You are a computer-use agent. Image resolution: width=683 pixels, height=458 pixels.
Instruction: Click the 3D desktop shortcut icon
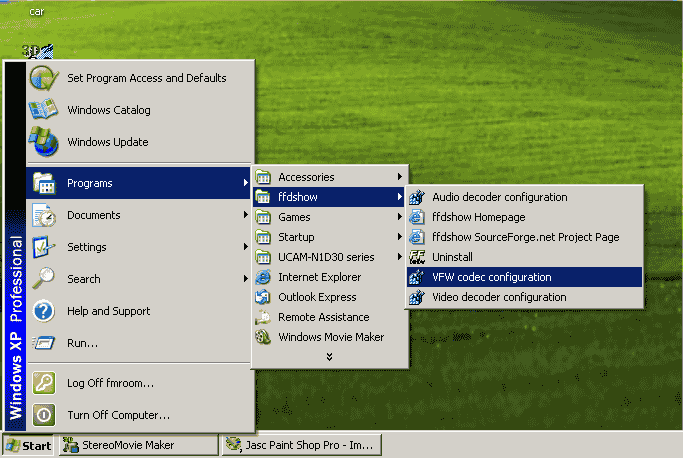click(x=37, y=51)
